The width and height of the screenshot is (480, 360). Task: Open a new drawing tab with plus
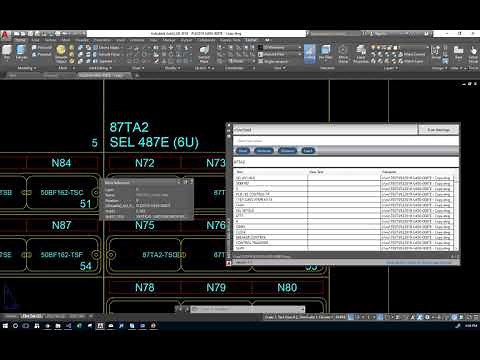tap(136, 76)
